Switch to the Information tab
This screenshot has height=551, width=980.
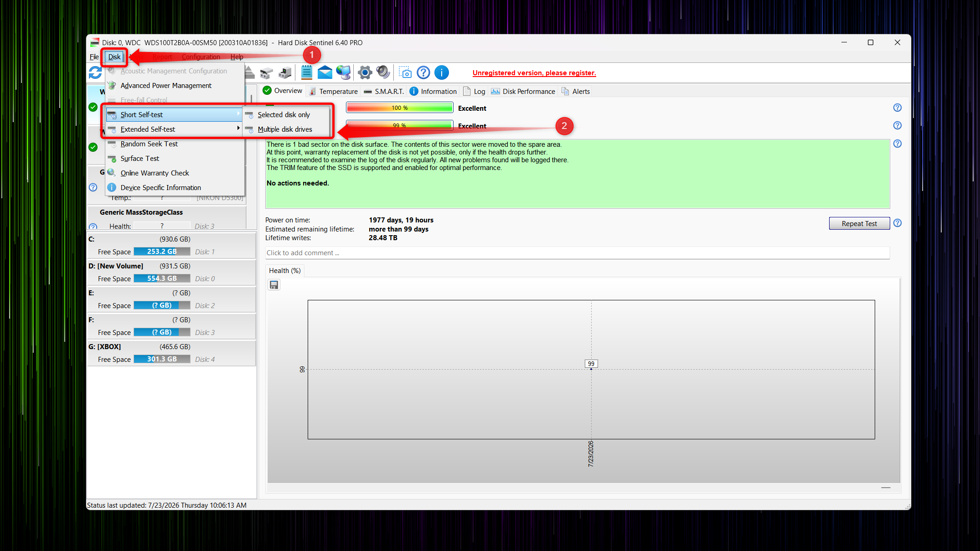coord(433,91)
